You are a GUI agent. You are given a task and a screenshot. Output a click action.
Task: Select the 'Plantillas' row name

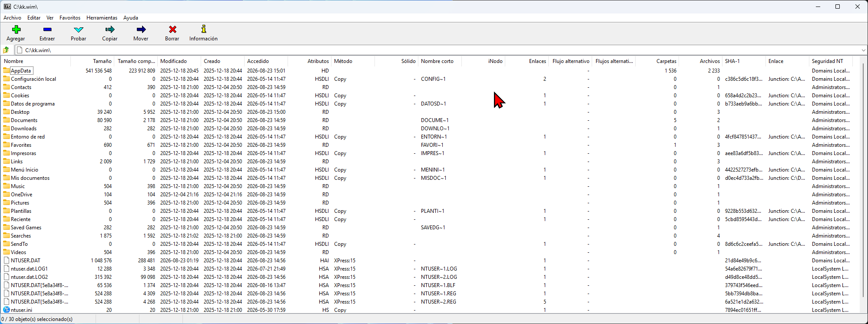(x=21, y=211)
